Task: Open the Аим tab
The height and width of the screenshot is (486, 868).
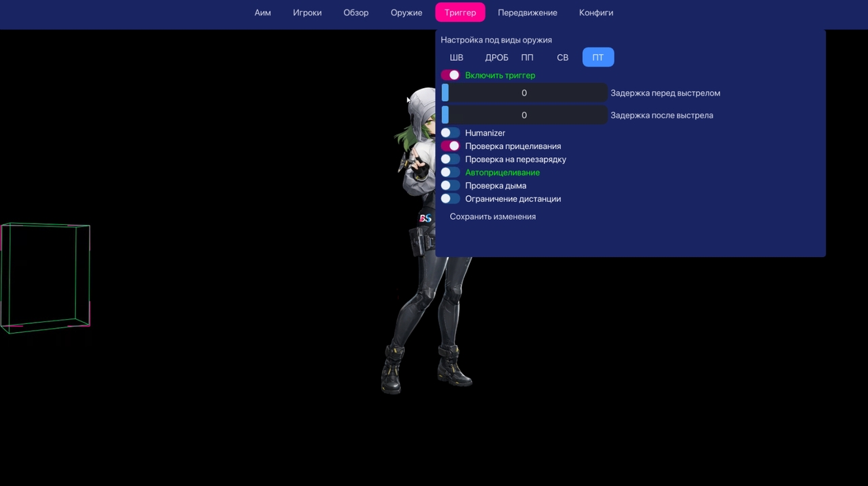Action: tap(262, 13)
